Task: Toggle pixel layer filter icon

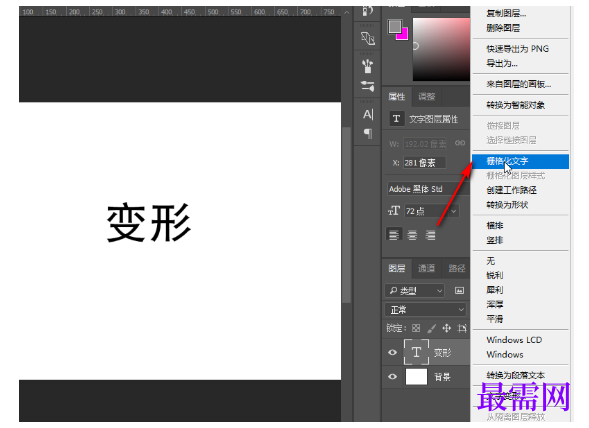Action: pos(459,290)
